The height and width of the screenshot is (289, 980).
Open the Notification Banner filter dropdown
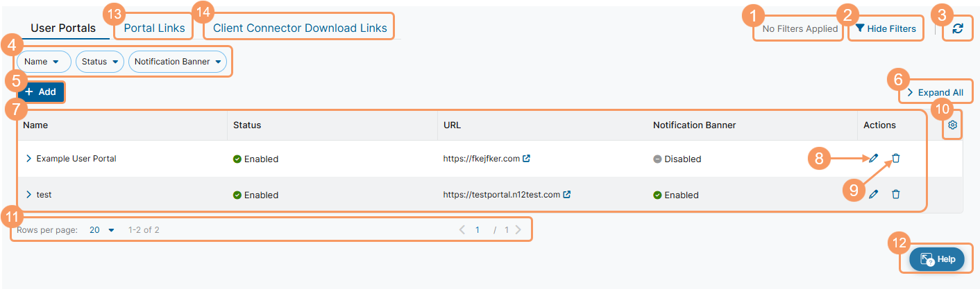[x=178, y=62]
